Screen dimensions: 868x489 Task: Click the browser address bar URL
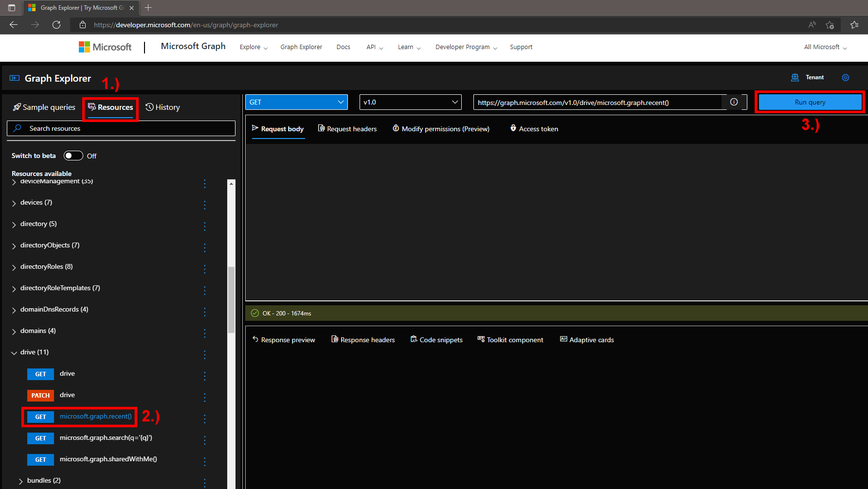(186, 25)
